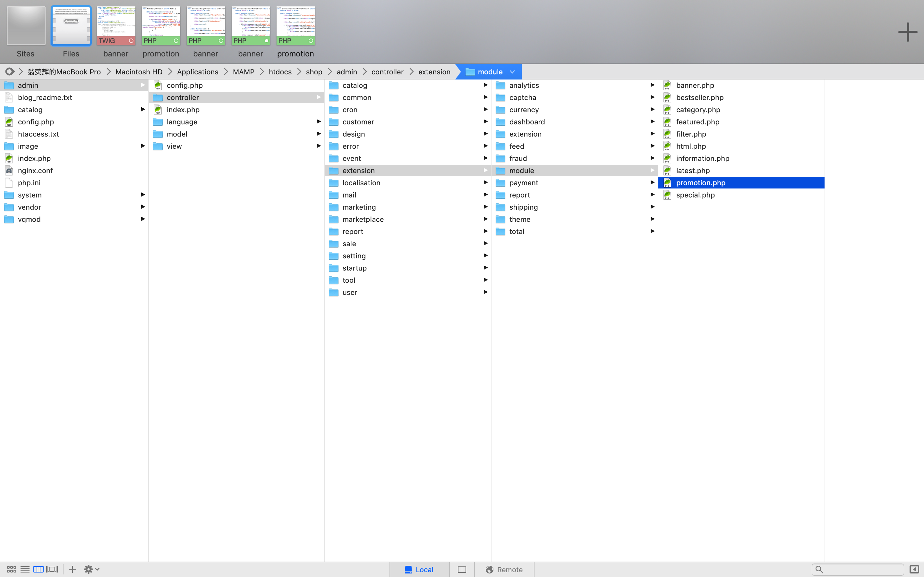
Task: Switch to Remote file browser
Action: (504, 569)
